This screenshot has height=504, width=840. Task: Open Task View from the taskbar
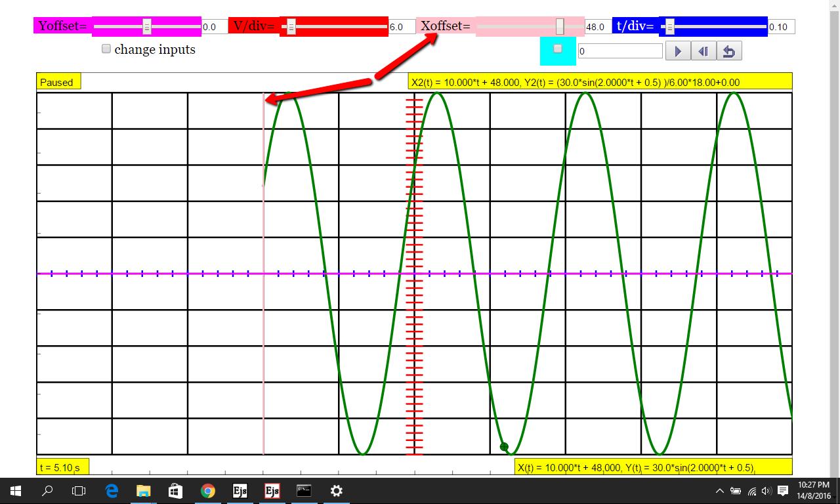(x=79, y=490)
